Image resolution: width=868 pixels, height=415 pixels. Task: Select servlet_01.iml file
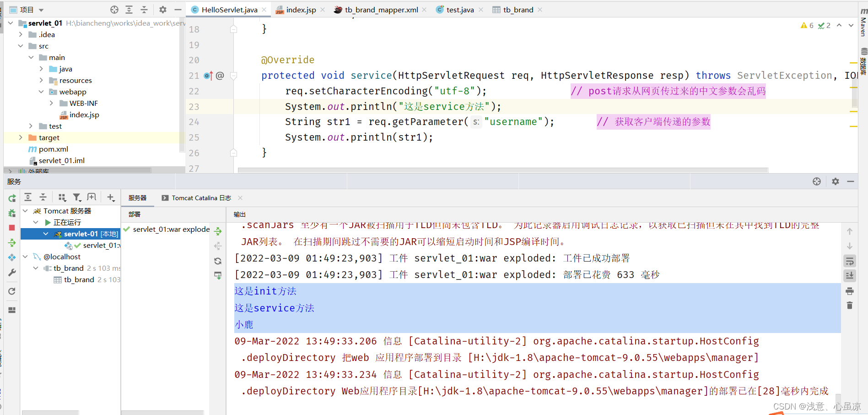[57, 160]
